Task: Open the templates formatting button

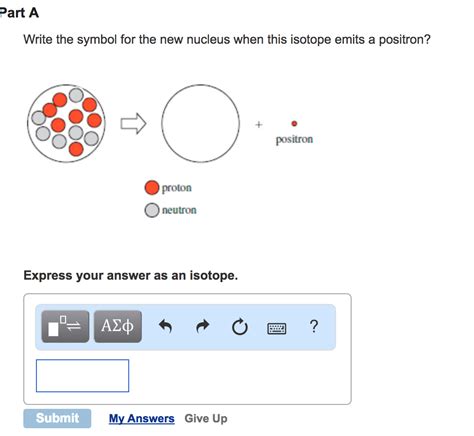Action: 65,326
